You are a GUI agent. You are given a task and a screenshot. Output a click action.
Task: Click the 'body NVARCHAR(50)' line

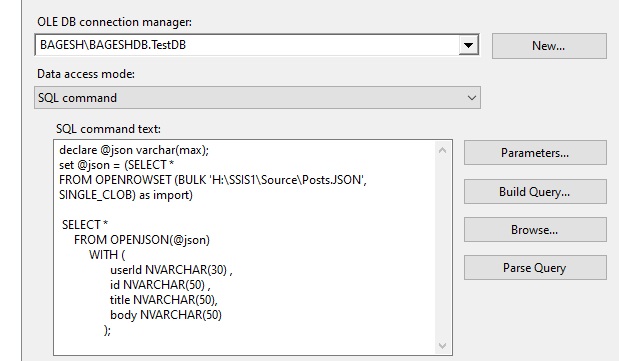tap(166, 315)
